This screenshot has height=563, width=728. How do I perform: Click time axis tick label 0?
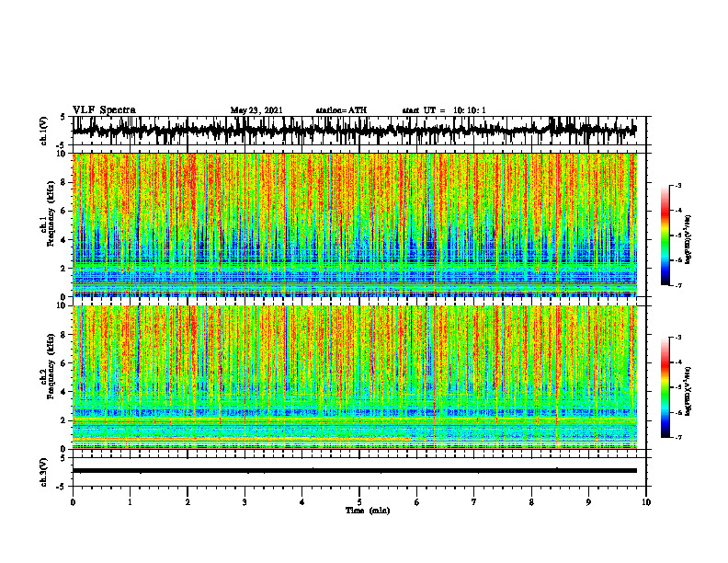click(x=73, y=502)
